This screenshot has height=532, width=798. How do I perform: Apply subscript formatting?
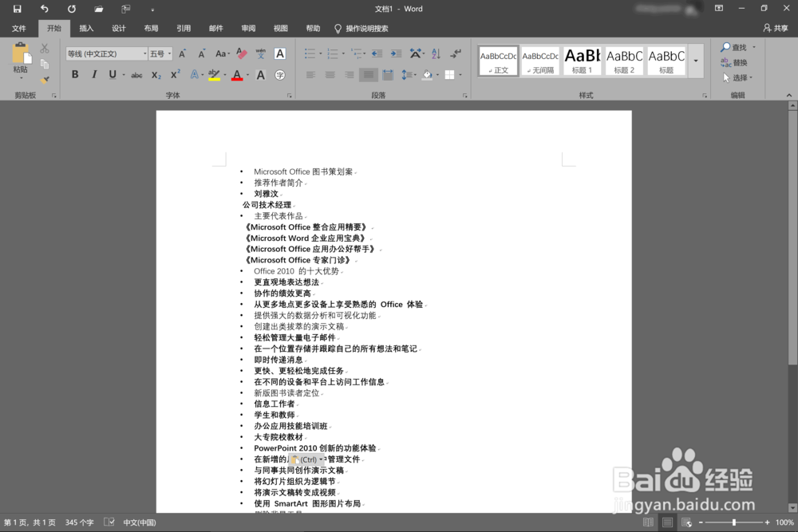pos(156,75)
